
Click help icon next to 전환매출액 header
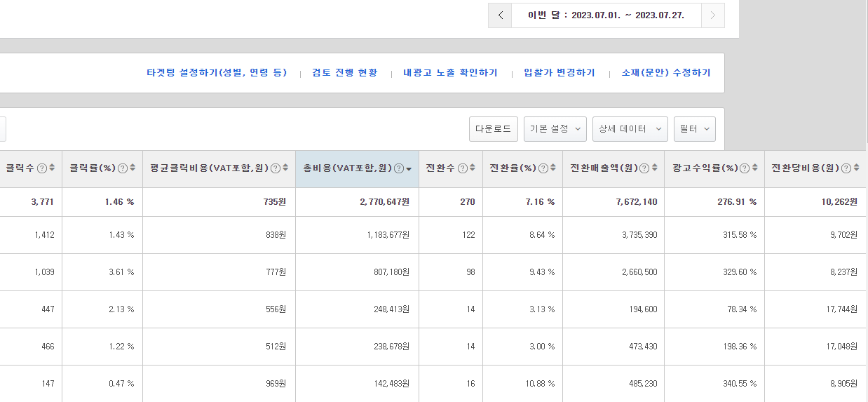644,168
